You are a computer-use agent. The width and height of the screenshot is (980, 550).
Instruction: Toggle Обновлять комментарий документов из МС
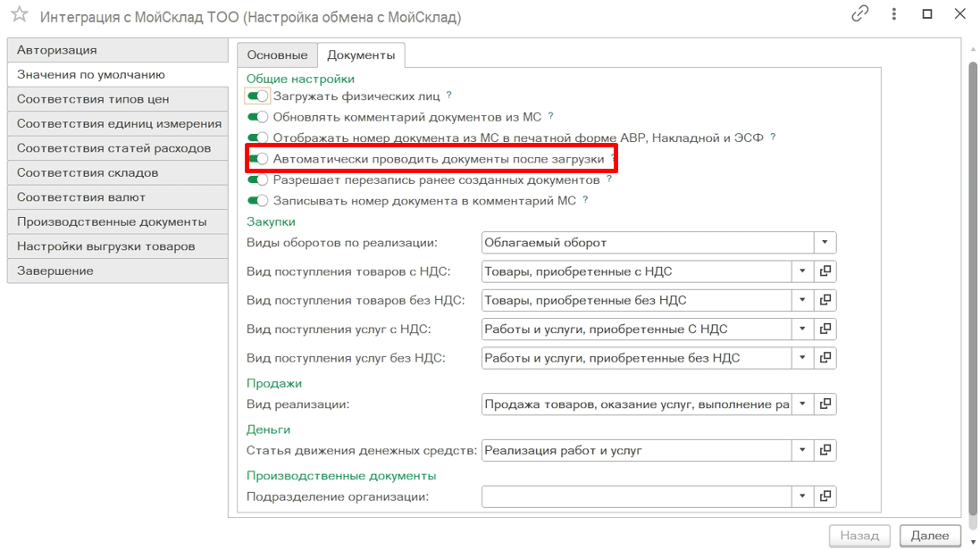[257, 117]
